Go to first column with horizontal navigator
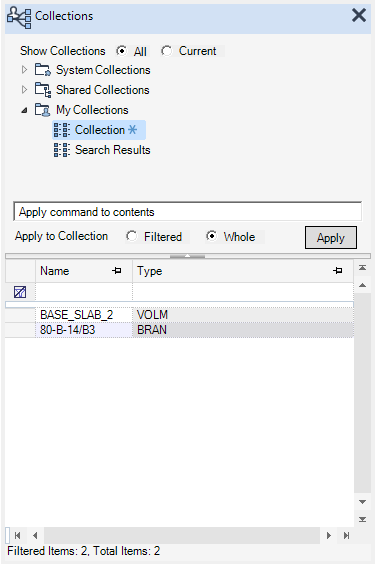Image resolution: width=375 pixels, height=564 pixels. point(17,536)
